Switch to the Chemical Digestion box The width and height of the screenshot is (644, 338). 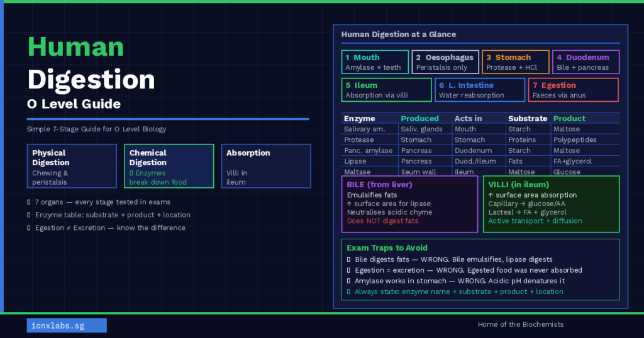[x=169, y=166]
